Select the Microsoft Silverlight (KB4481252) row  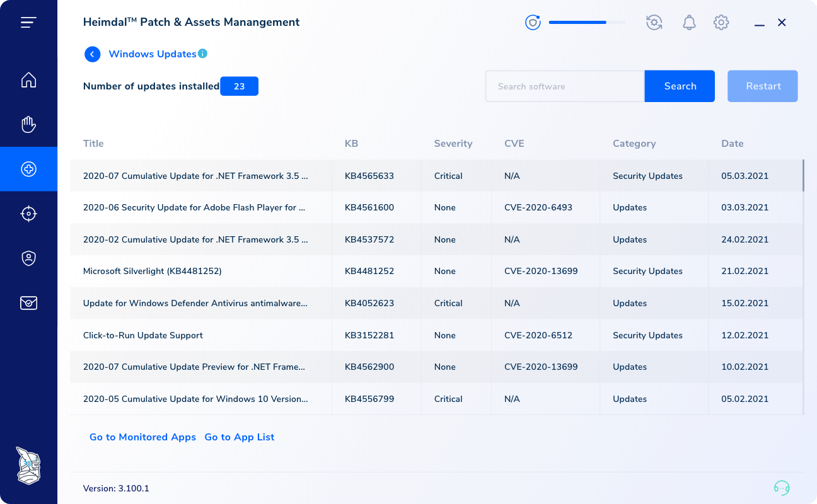[436, 271]
